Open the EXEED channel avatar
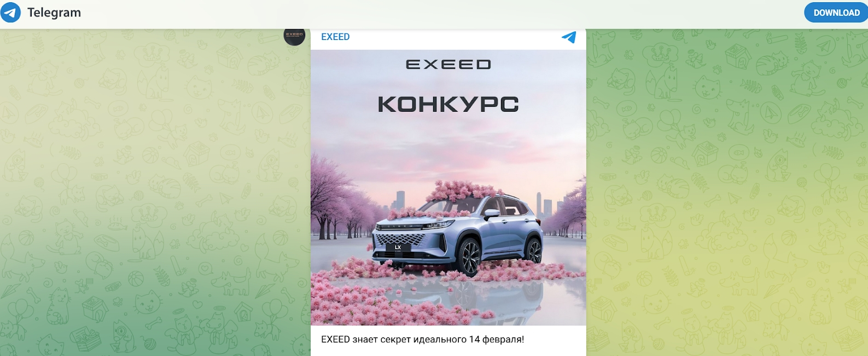The image size is (868, 356). [294, 35]
